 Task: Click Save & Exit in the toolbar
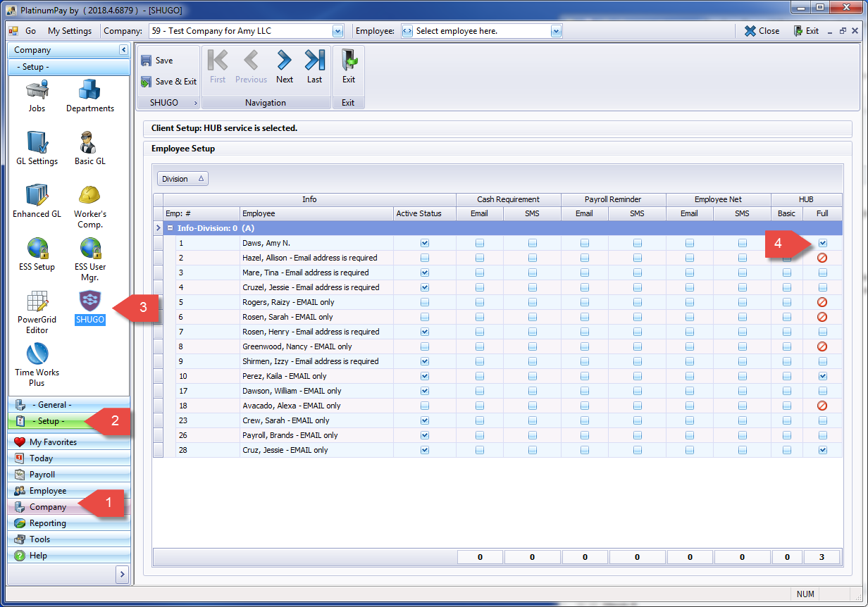169,82
